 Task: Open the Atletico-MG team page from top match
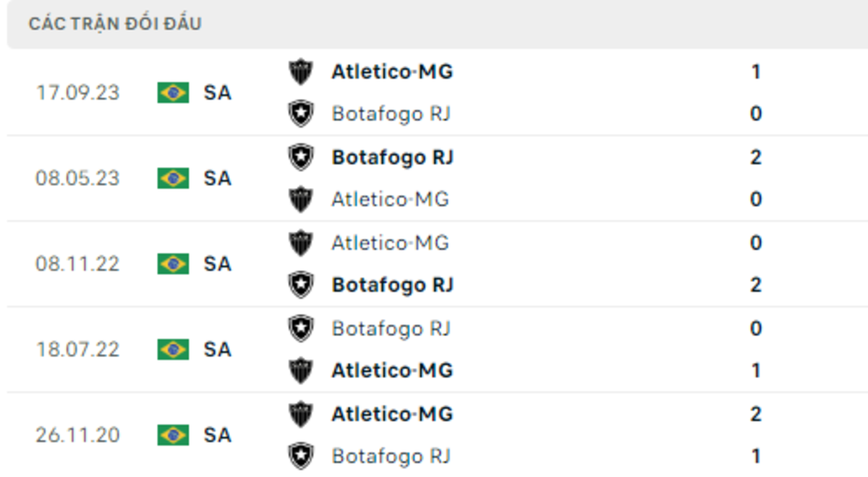click(x=392, y=72)
